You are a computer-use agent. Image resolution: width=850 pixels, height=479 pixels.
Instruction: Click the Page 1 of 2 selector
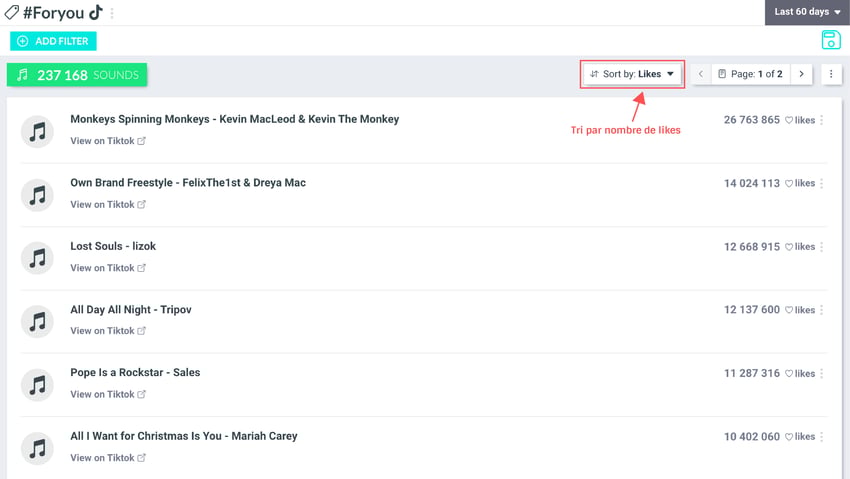(751, 74)
